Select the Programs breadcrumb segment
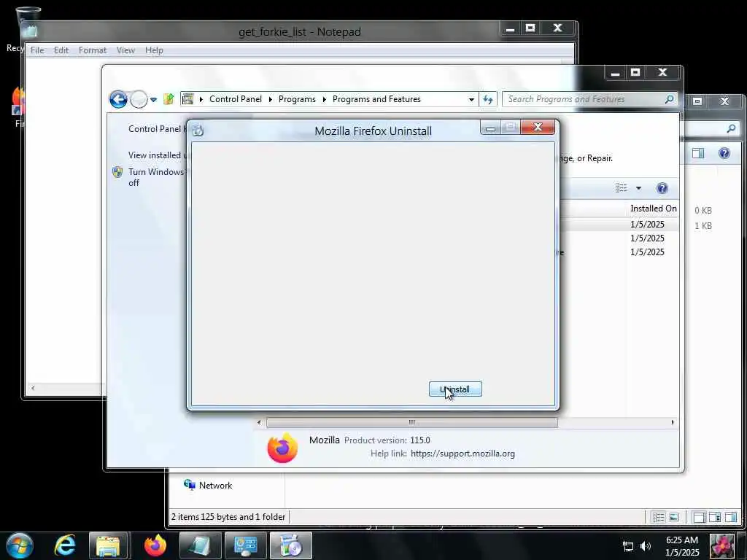This screenshot has width=747, height=560. tap(297, 99)
